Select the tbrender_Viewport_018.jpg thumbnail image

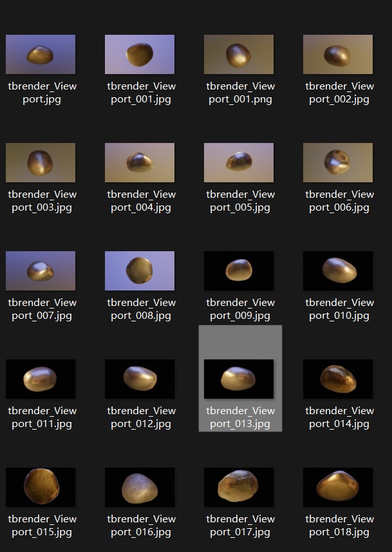click(x=338, y=487)
